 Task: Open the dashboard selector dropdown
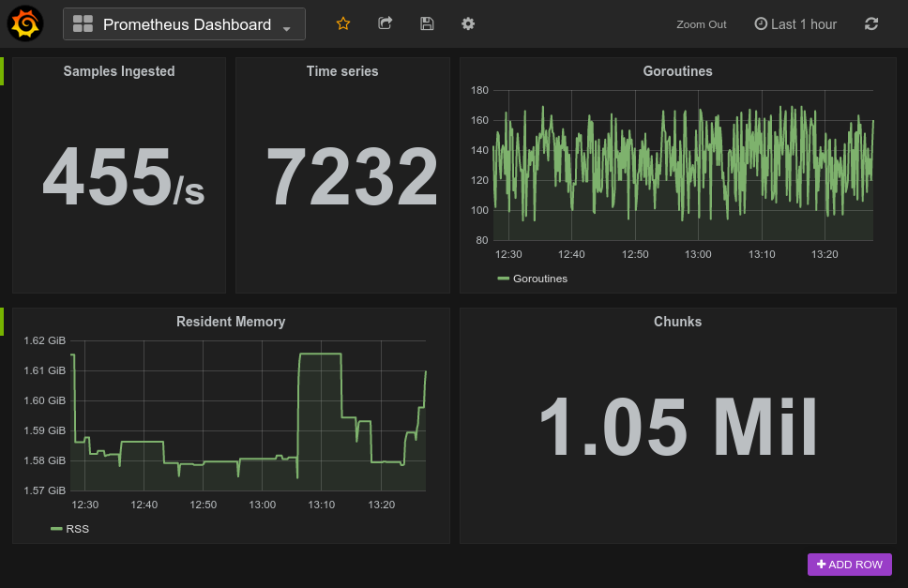coord(286,27)
